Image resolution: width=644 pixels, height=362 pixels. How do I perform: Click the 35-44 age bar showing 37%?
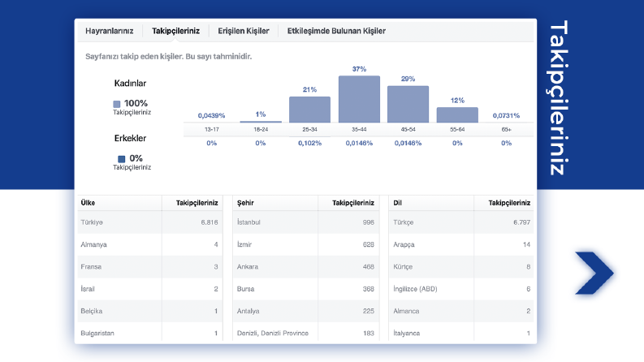pyautogui.click(x=359, y=99)
